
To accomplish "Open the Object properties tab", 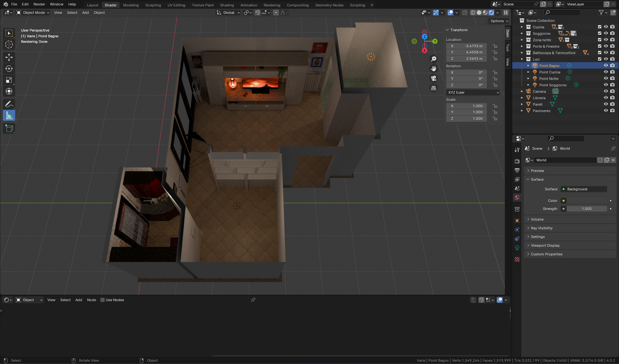I will tap(517, 221).
